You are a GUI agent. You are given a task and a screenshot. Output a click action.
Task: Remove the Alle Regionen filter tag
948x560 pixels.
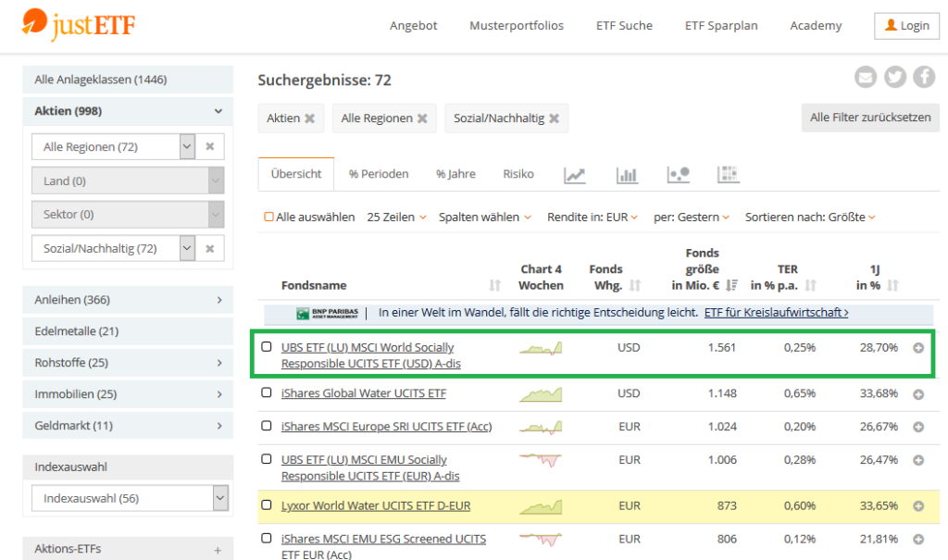click(x=422, y=118)
